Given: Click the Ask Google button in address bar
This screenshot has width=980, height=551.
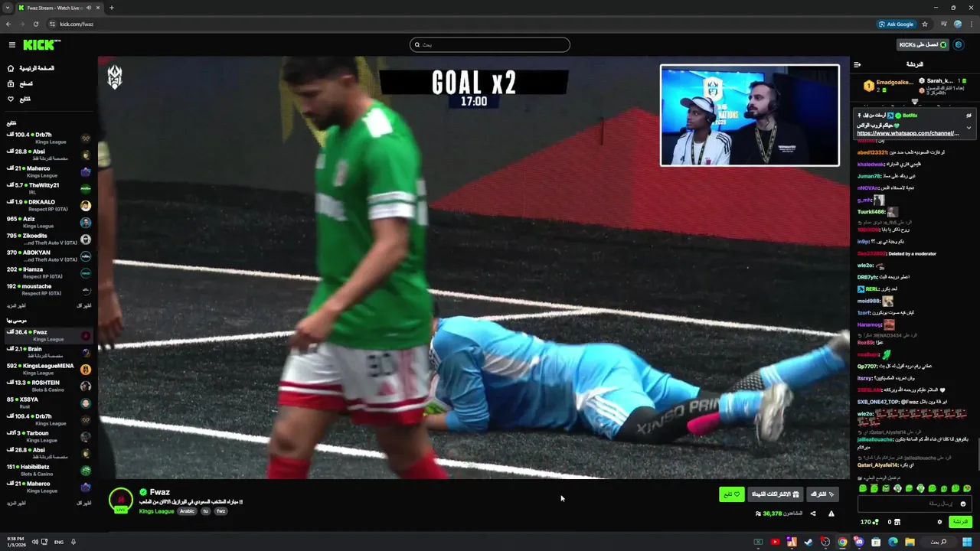Looking at the screenshot, I should pyautogui.click(x=897, y=24).
